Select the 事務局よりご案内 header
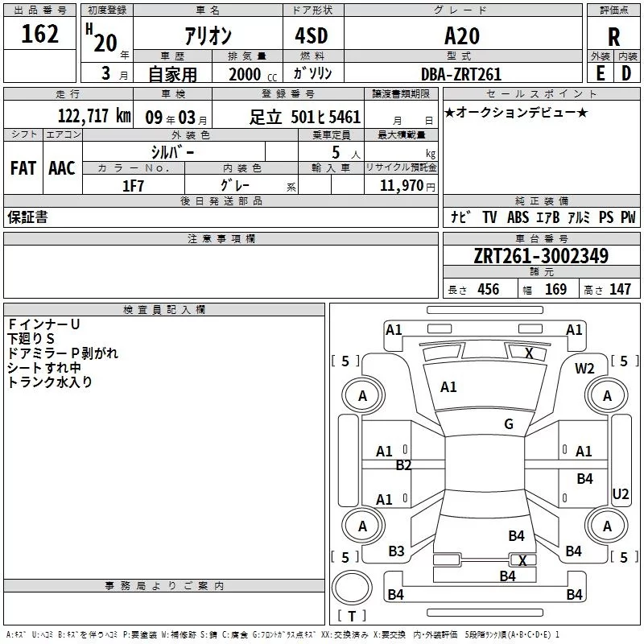The width and height of the screenshot is (644, 644). tap(164, 586)
